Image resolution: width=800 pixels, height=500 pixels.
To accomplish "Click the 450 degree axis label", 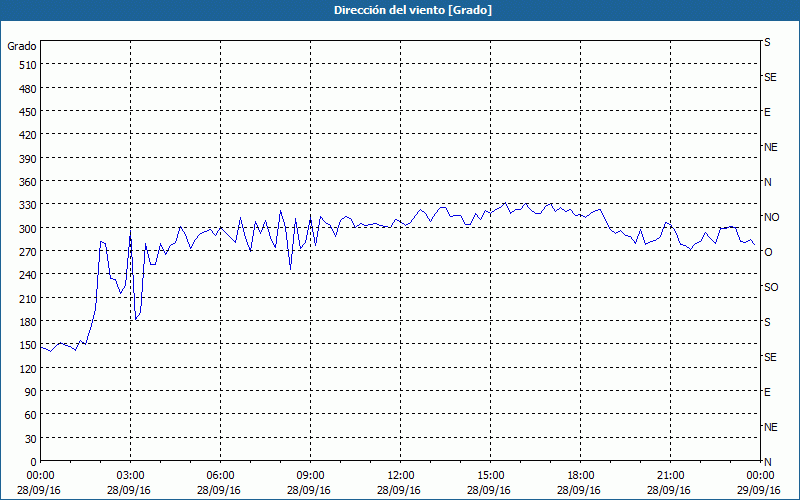I will coord(28,112).
